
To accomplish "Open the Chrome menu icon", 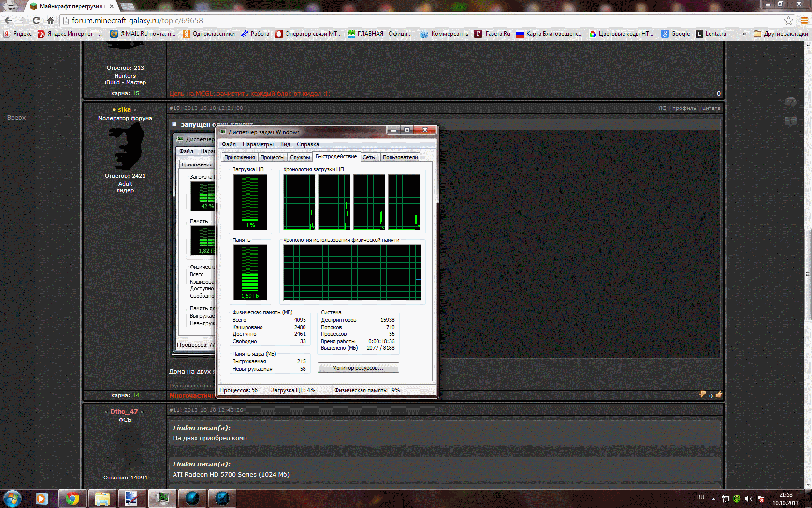I will [x=804, y=20].
